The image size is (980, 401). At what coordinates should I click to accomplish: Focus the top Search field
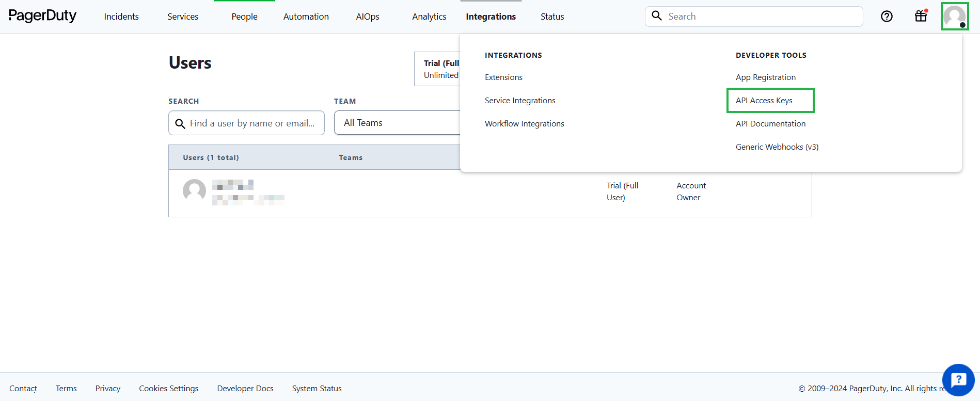coord(754,17)
